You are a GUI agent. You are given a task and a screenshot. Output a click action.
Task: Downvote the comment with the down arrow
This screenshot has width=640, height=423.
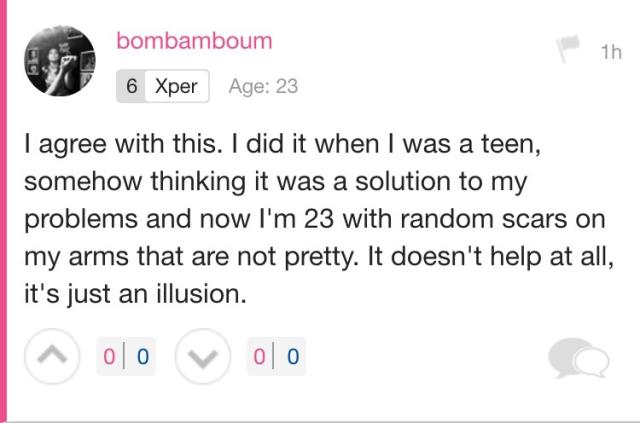point(203,356)
